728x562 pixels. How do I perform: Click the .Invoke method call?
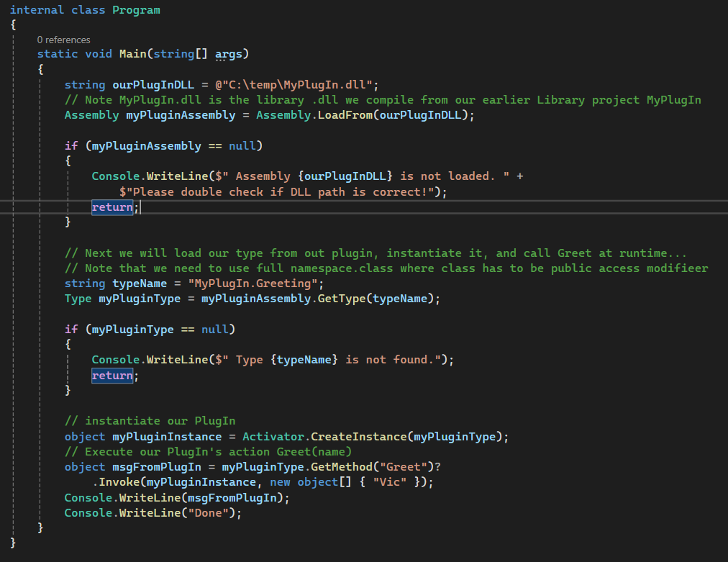click(x=116, y=482)
